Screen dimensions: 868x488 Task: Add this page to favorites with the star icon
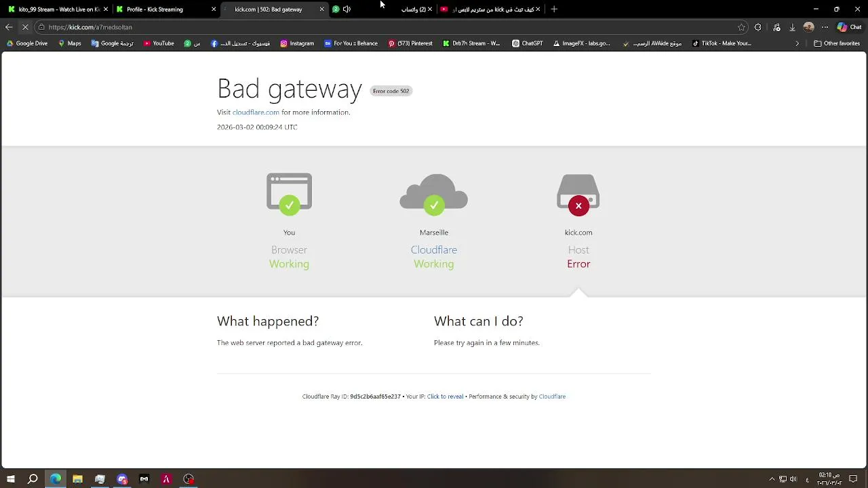(741, 27)
